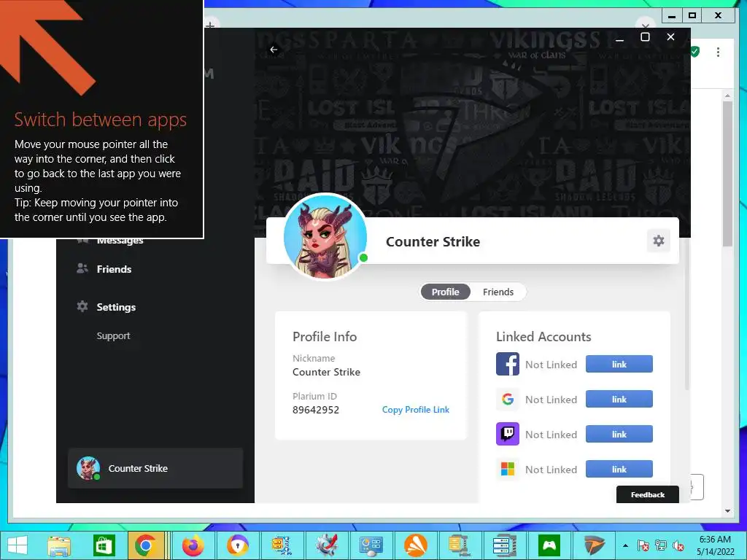Click the Counter Strike profile header name
747x560 pixels.
pyautogui.click(x=433, y=241)
